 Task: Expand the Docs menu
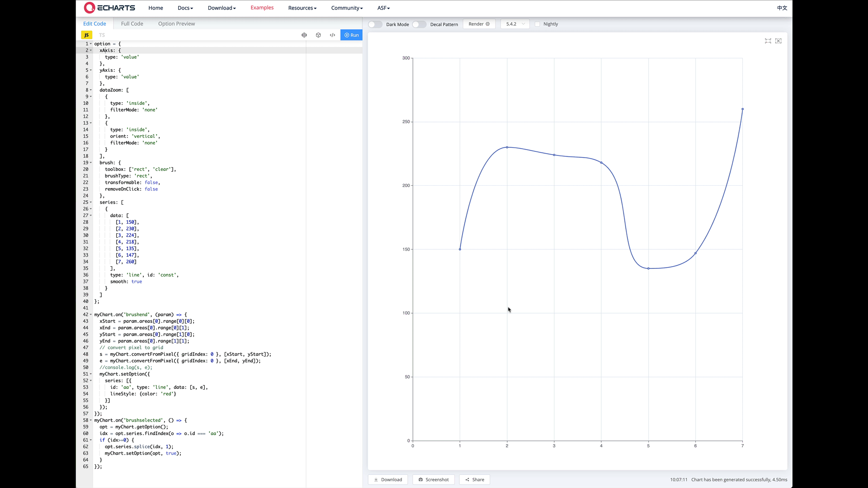coord(185,8)
